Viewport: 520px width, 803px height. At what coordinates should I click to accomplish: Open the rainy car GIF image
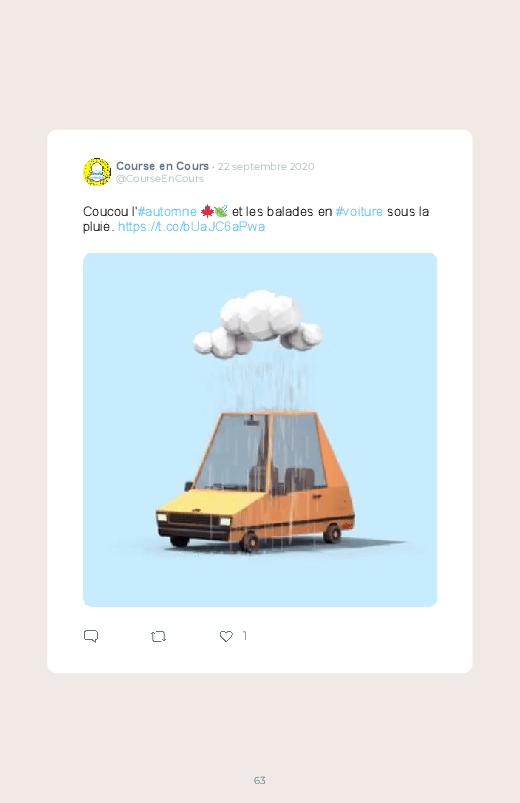coord(260,430)
